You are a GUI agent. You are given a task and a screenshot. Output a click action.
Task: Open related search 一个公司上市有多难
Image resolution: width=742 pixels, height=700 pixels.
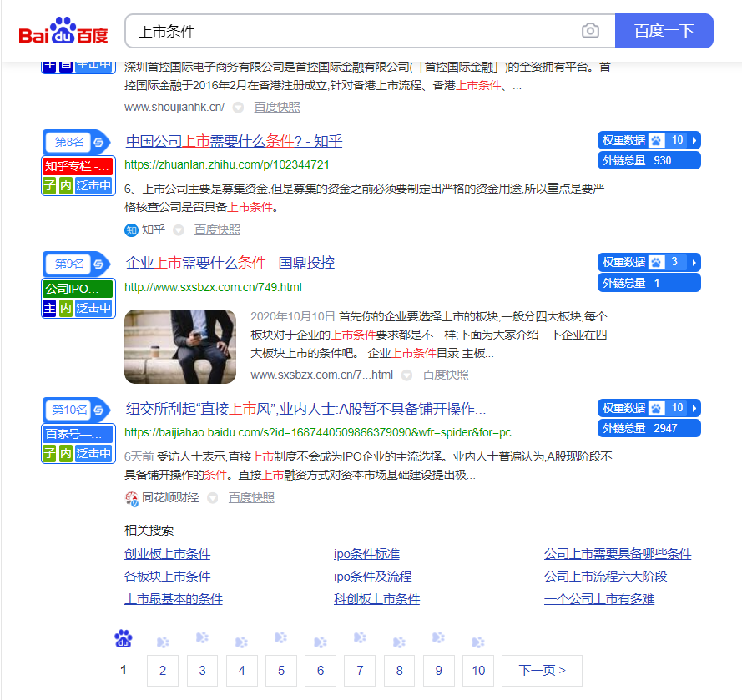click(599, 599)
